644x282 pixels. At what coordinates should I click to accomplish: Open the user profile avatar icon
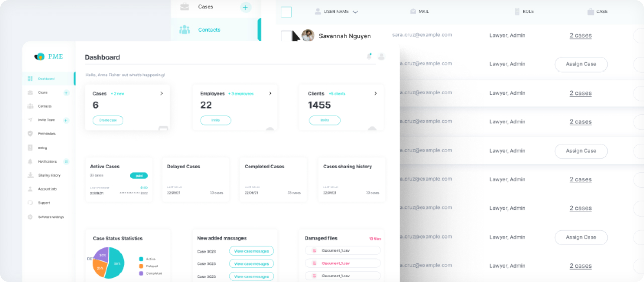tap(381, 57)
